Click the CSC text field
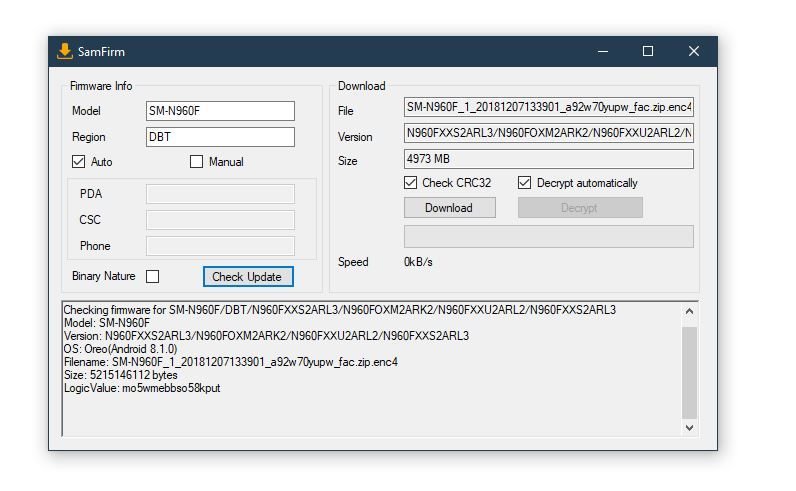Image resolution: width=796 pixels, height=491 pixels. [220, 220]
